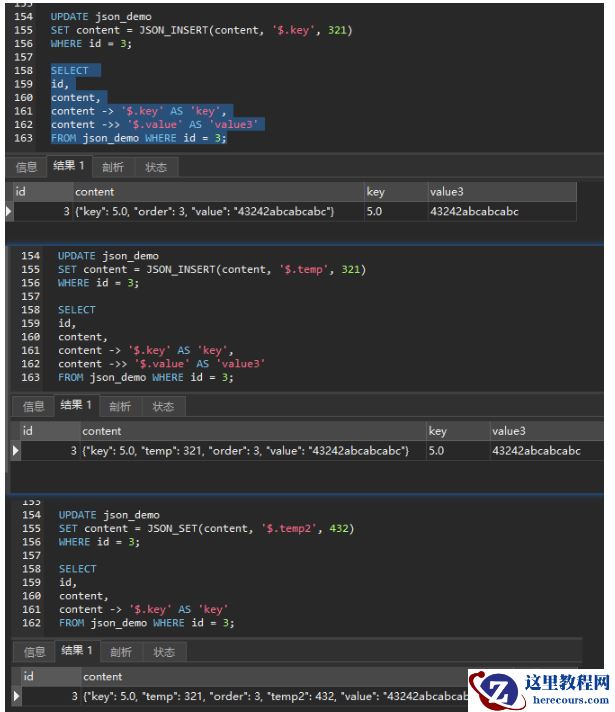The width and height of the screenshot is (615, 712).
Task: Open the 状态 tab below the highlighted query
Action: point(156,168)
